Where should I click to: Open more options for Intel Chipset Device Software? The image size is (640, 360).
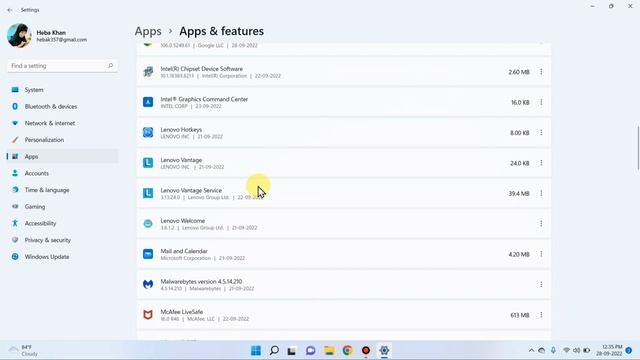coord(541,72)
